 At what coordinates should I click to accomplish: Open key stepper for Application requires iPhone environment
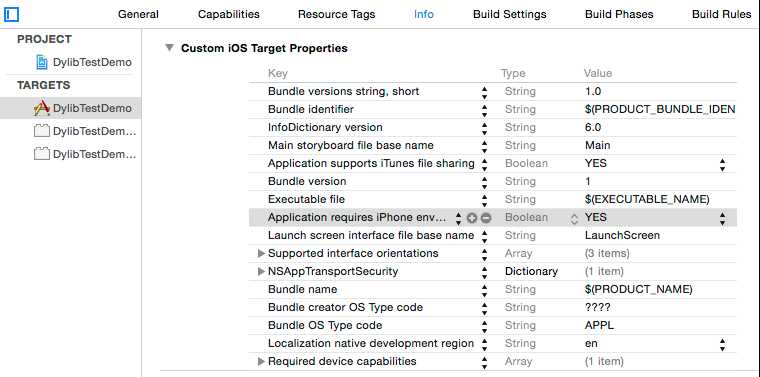pyautogui.click(x=459, y=218)
